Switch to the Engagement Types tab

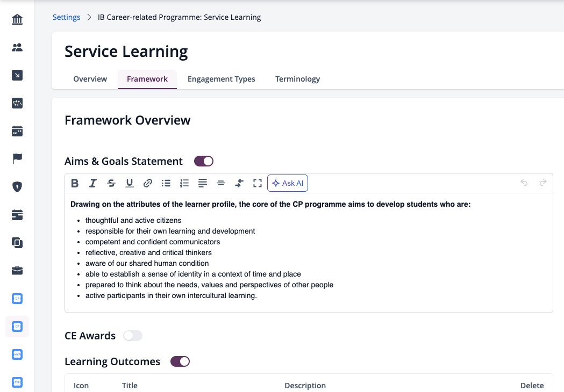pos(221,79)
